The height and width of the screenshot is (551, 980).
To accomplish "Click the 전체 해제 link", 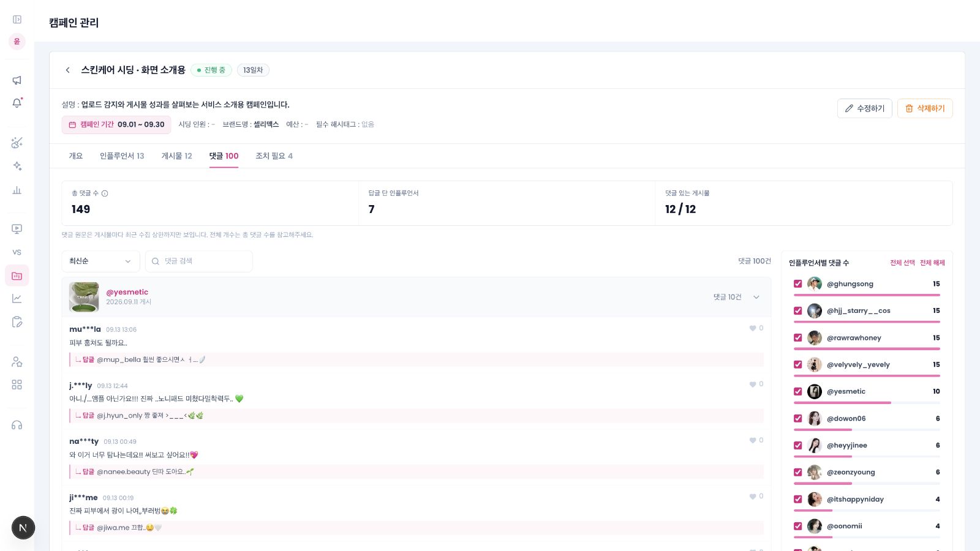I will tap(932, 263).
